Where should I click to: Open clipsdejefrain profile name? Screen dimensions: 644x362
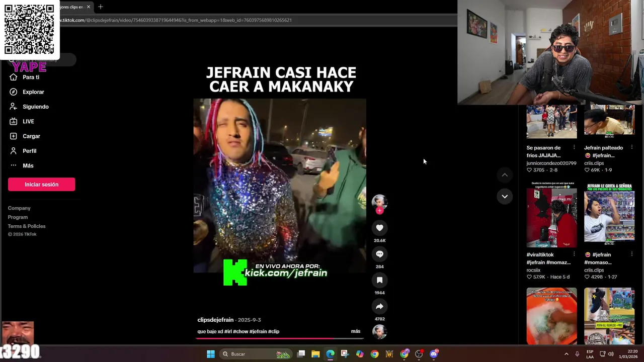[215, 320]
